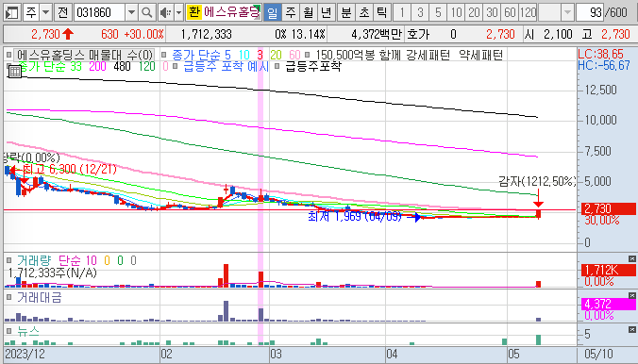
Task: Click the 05/10 date label
Action: coord(599,354)
